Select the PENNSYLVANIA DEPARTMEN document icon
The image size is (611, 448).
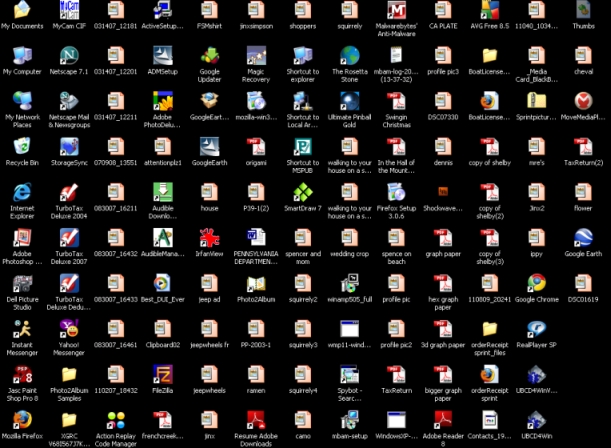click(x=256, y=238)
